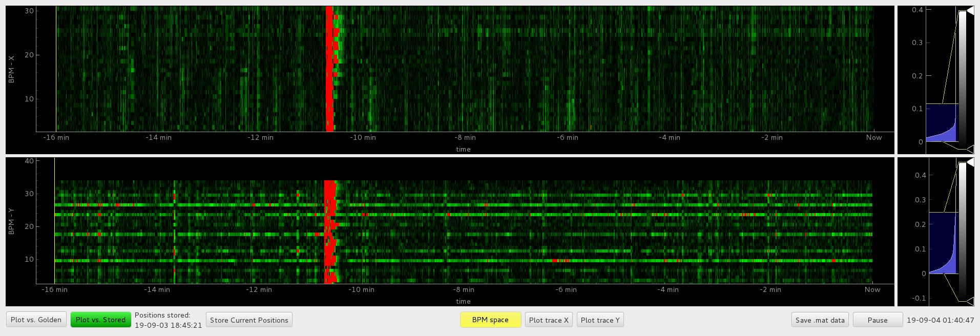Click the blue histogram region of BPM-X colorbar
The image size is (980, 336).
942,123
